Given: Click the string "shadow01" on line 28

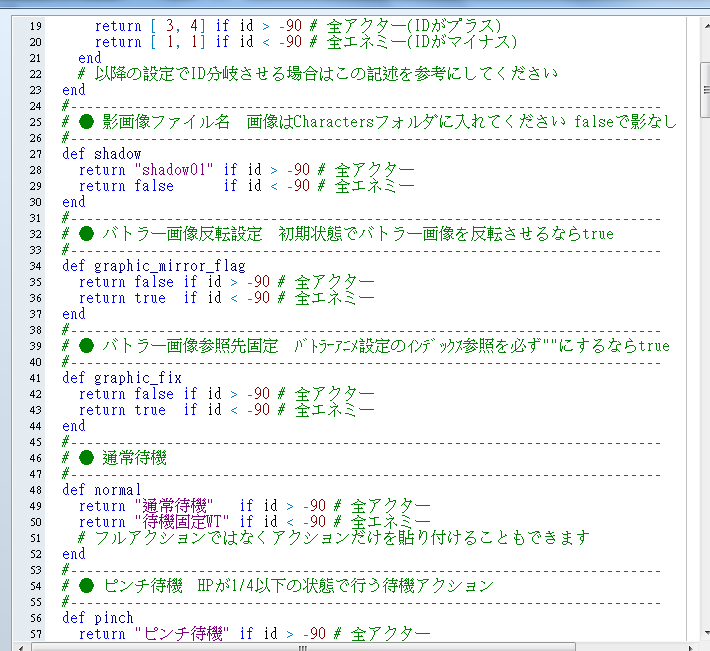Looking at the screenshot, I should 173,170.
